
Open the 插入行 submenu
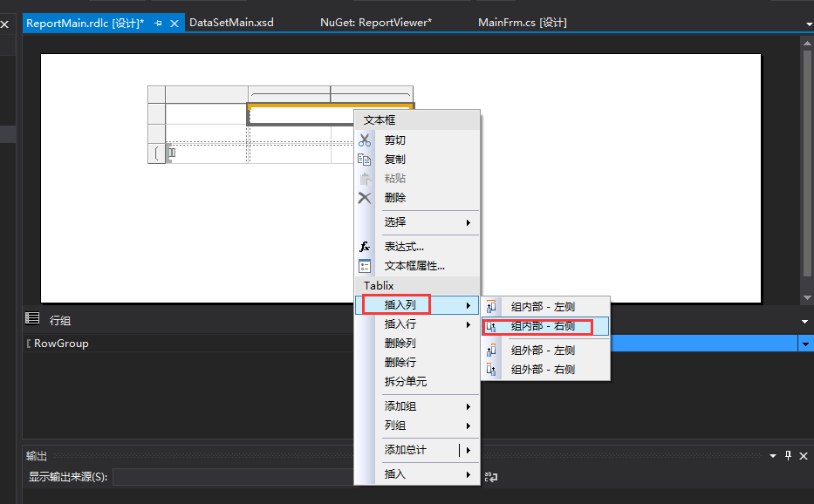click(x=417, y=324)
